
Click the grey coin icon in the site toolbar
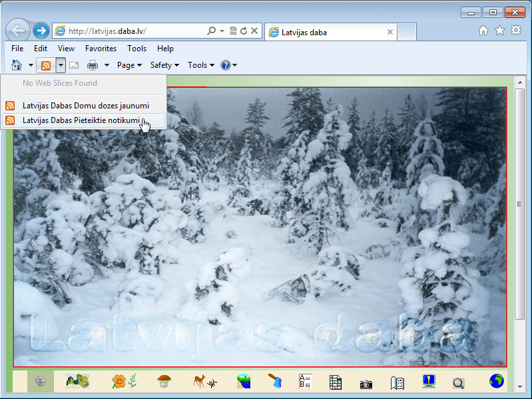41,381
